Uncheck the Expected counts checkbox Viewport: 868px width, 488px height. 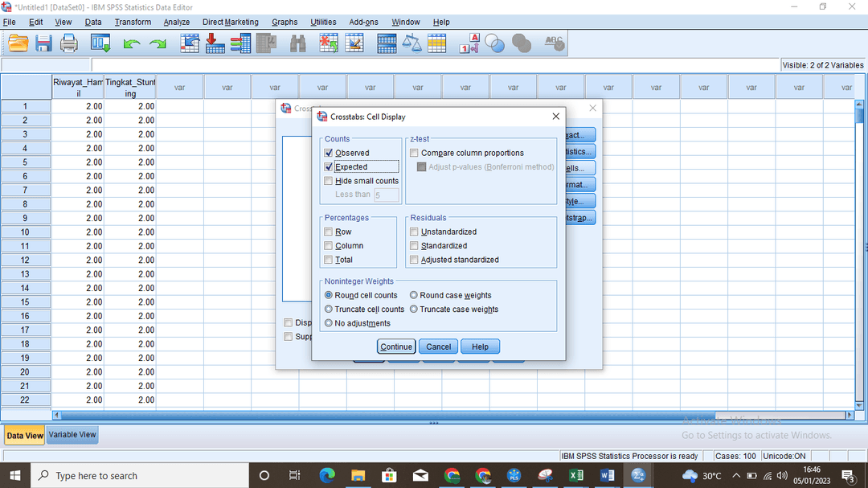tap(328, 166)
